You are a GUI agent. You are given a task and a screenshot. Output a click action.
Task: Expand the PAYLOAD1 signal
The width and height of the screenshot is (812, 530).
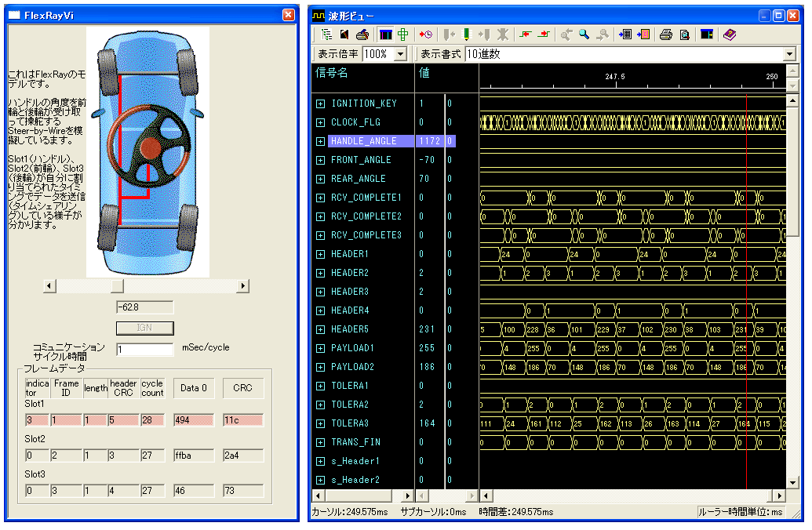coord(321,348)
